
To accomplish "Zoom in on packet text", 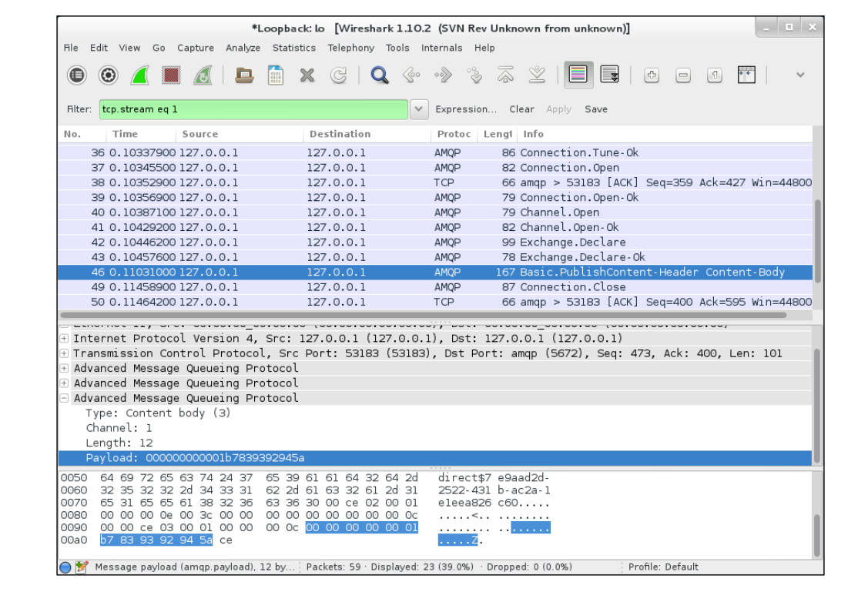I will (652, 75).
